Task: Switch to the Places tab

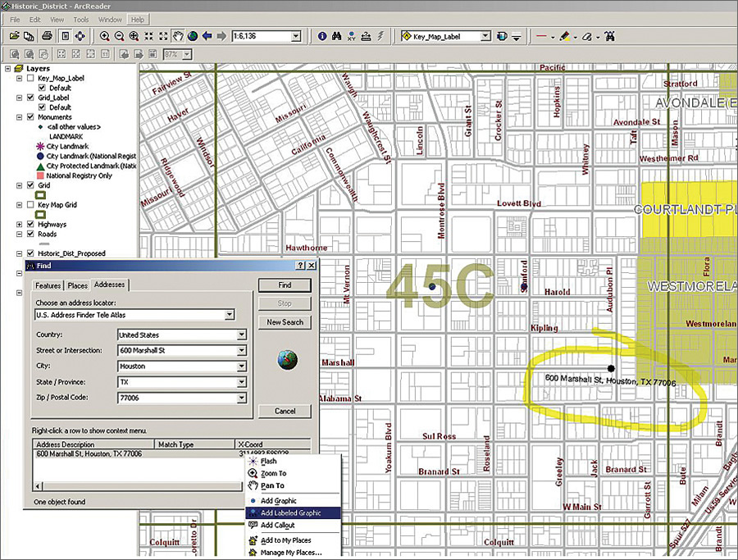Action: 80,287
